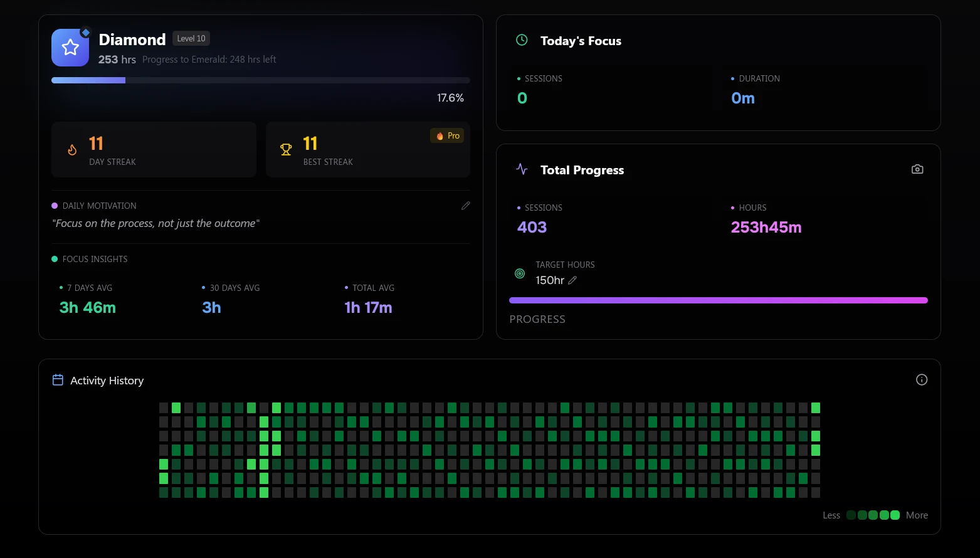This screenshot has width=980, height=558.
Task: Click the 7 days avg value
Action: (x=88, y=308)
